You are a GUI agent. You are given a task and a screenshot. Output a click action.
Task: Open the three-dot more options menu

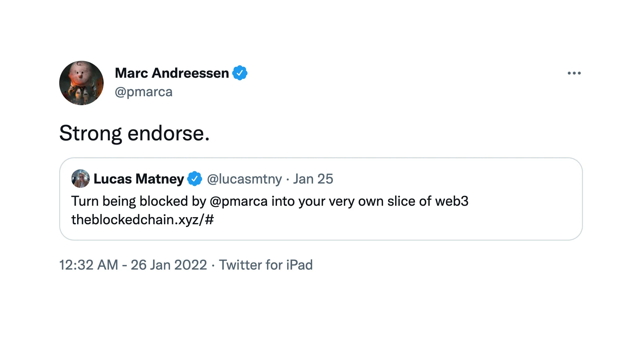(574, 73)
